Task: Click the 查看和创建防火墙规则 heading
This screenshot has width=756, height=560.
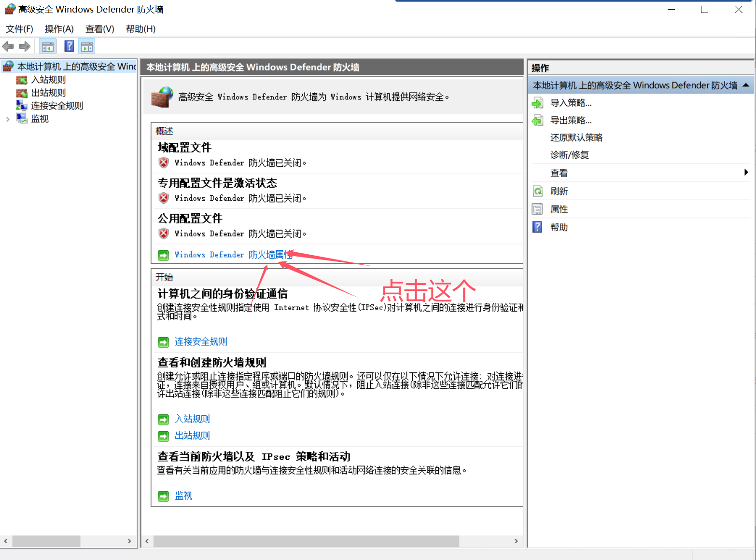Action: [x=212, y=362]
